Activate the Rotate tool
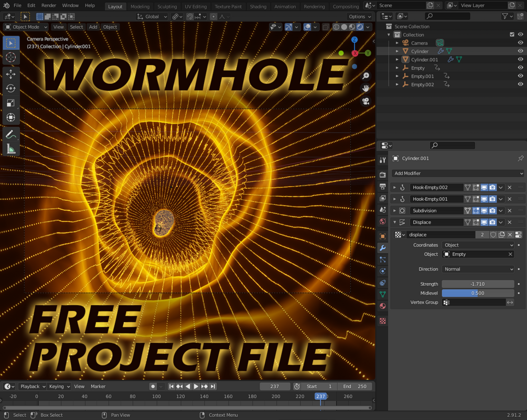The height and width of the screenshot is (420, 527). pyautogui.click(x=11, y=89)
